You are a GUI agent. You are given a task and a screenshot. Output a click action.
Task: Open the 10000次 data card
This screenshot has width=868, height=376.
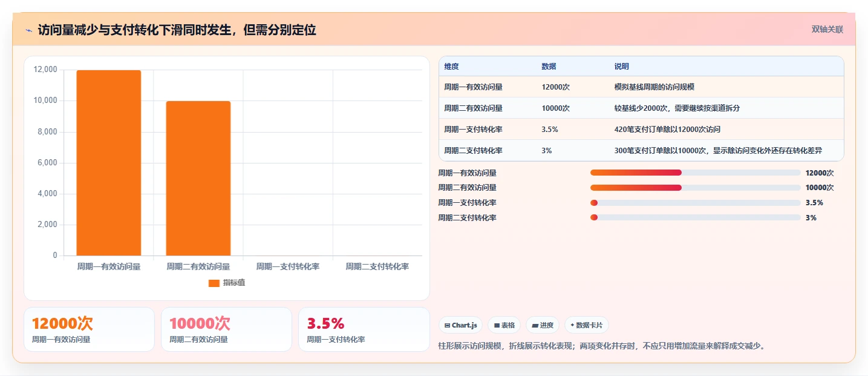click(226, 329)
